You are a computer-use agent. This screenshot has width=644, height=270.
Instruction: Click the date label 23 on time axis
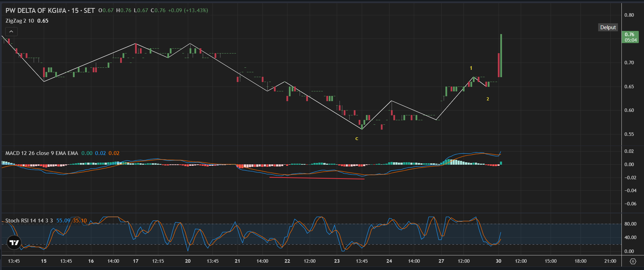tap(337, 261)
